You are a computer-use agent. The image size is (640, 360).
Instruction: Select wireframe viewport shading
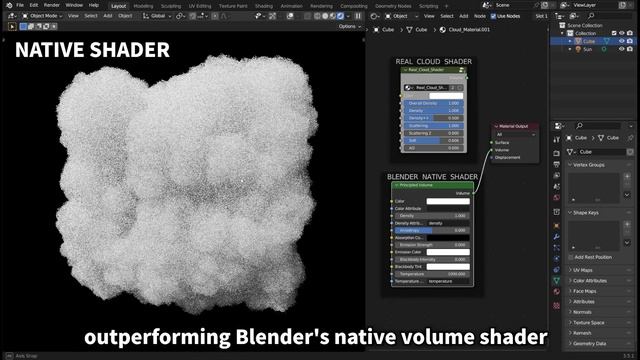pos(317,16)
